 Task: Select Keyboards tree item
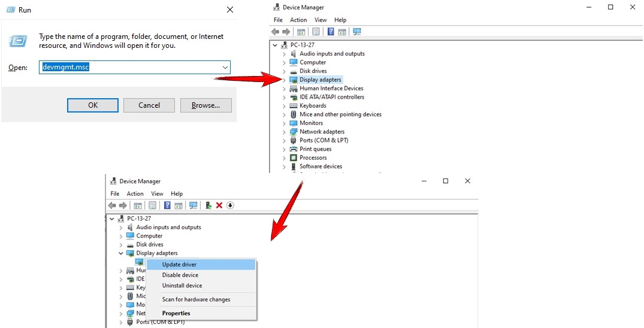point(313,105)
